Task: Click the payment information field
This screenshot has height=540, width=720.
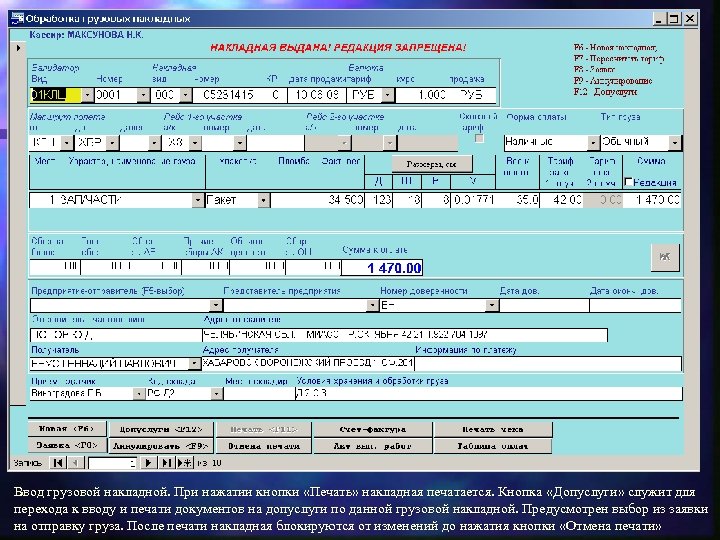Action: point(548,363)
